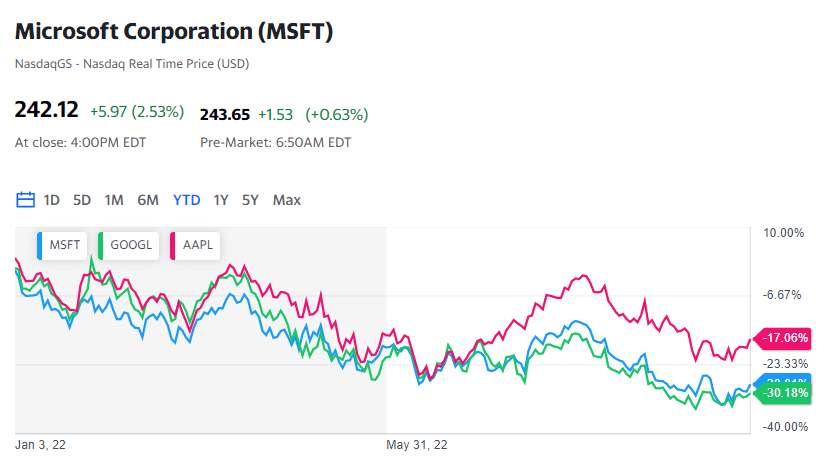Toggle the GOOGL comparison chip

129,245
